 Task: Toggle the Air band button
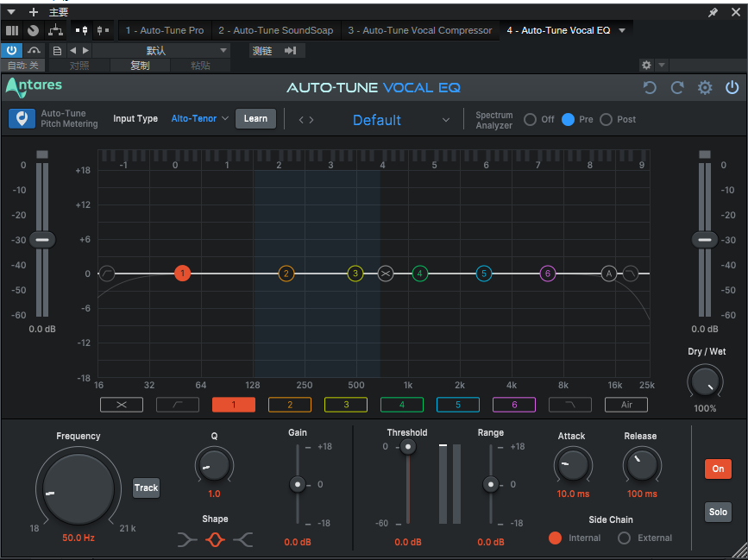[x=626, y=405]
